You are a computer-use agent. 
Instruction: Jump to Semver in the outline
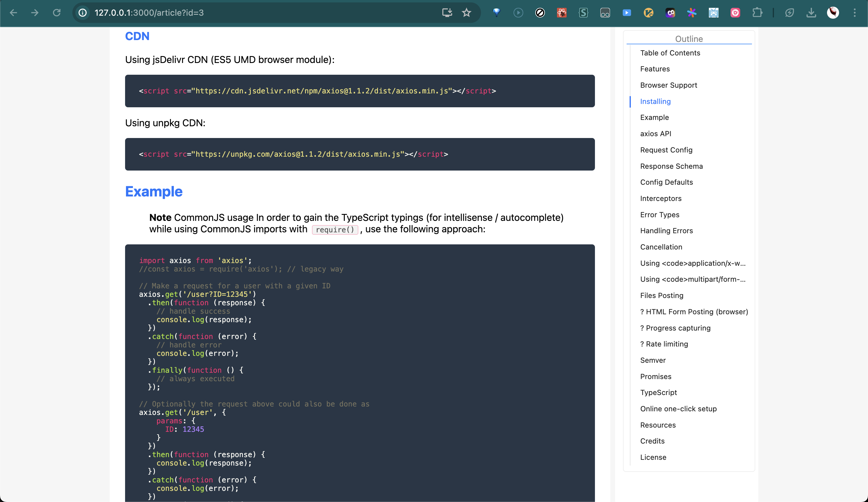pos(653,360)
